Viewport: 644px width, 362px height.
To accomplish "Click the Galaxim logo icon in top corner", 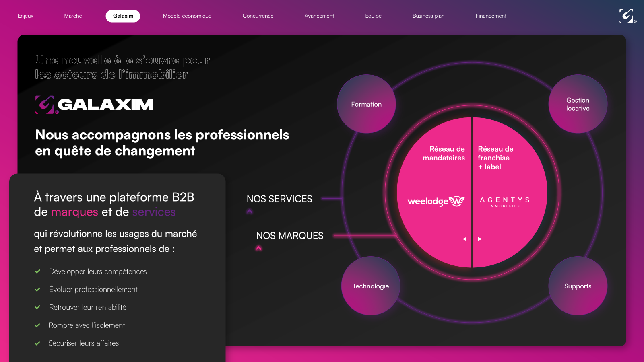I will [627, 16].
